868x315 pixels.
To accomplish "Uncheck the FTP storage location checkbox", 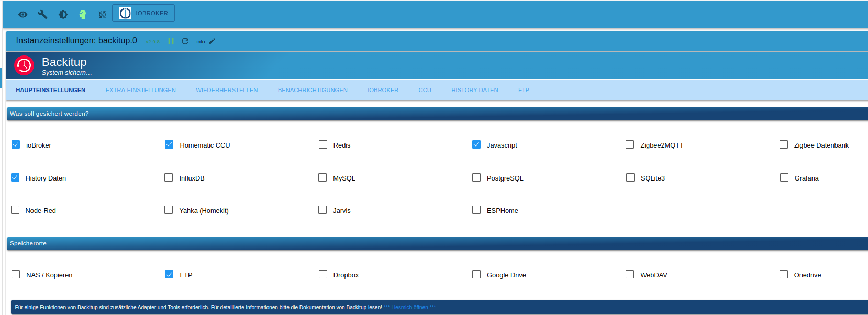I will coord(169,274).
